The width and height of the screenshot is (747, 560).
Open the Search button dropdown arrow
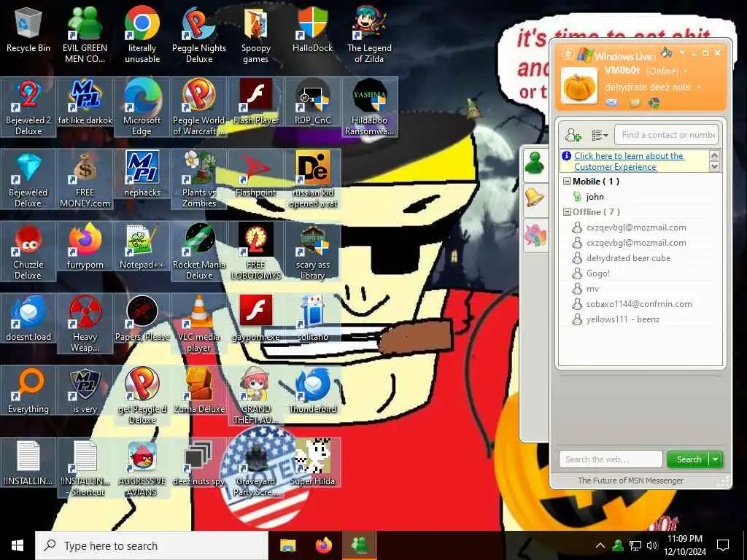[715, 459]
